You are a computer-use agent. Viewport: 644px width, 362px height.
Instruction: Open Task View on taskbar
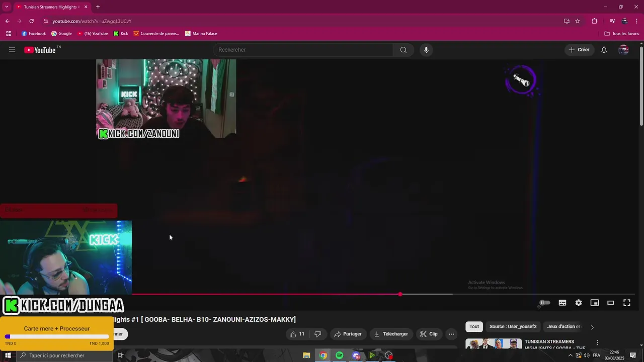click(x=121, y=355)
